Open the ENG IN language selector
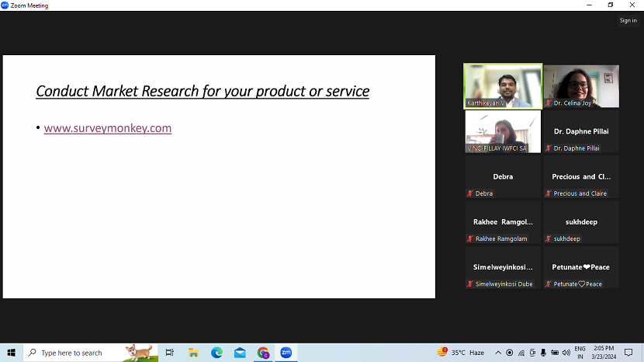The width and height of the screenshot is (644, 362). [x=580, y=353]
